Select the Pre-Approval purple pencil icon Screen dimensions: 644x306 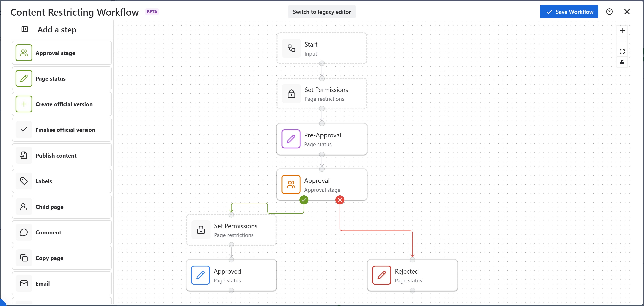[x=291, y=139]
